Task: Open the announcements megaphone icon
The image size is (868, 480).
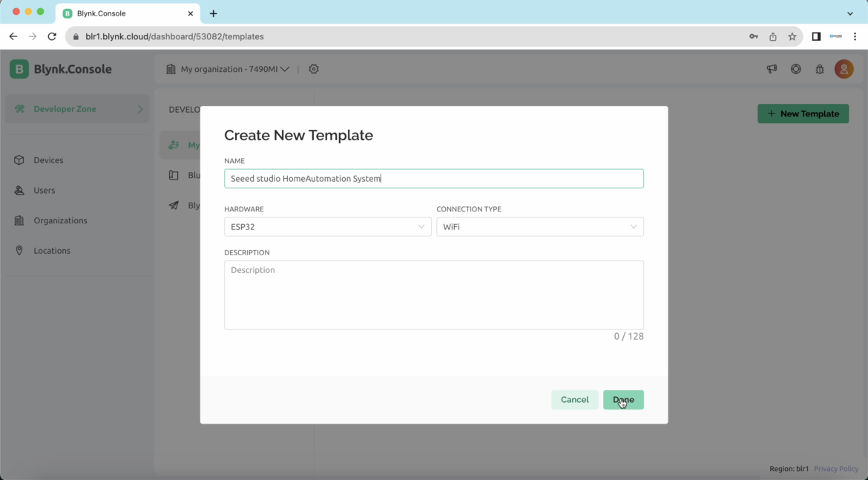Action: pyautogui.click(x=772, y=69)
